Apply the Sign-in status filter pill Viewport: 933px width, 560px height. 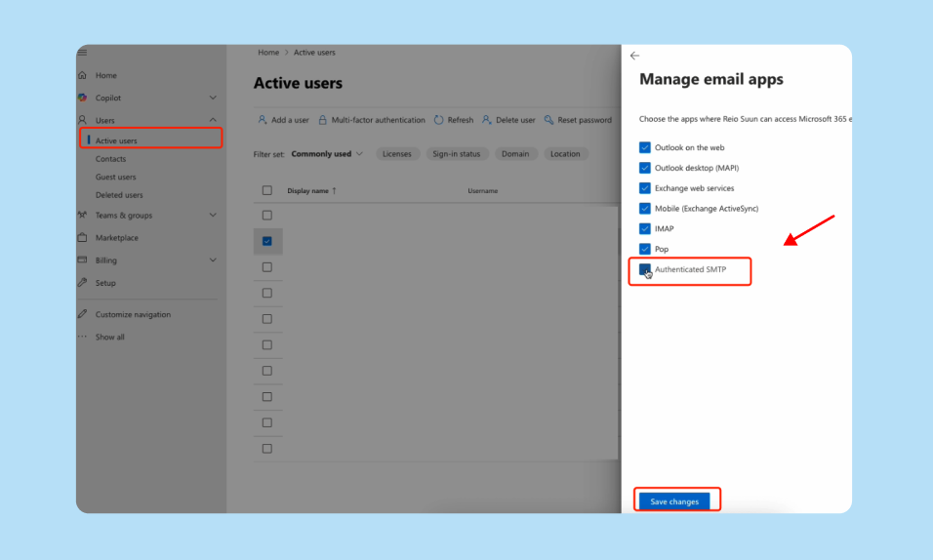click(x=457, y=153)
